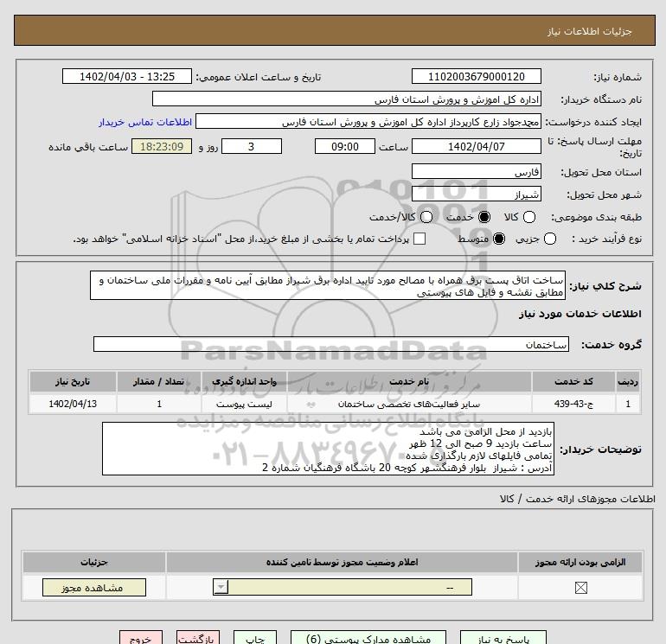
Task: Open the اعلام وضعیت مجوز dropdown
Action: 343,588
